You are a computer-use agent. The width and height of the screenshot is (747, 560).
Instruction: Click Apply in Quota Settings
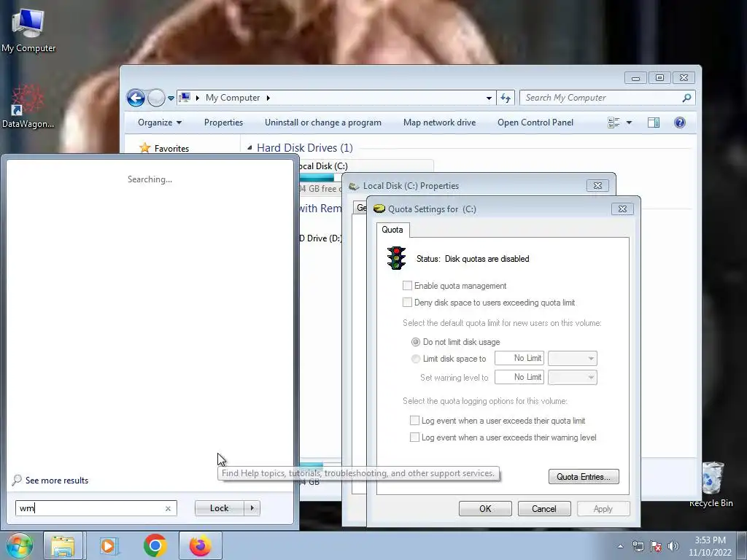[x=603, y=508]
